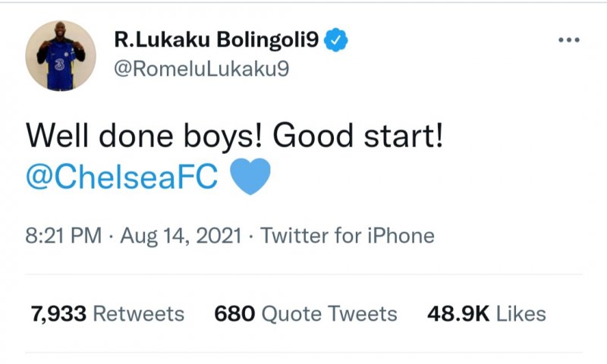Image resolution: width=607 pixels, height=364 pixels.
Task: Click the 'Quote Tweets' label text
Action: 330,314
